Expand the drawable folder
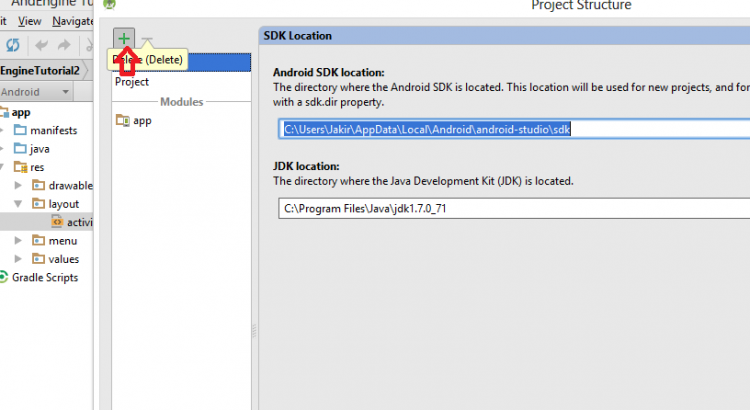The height and width of the screenshot is (410, 750). pos(20,186)
